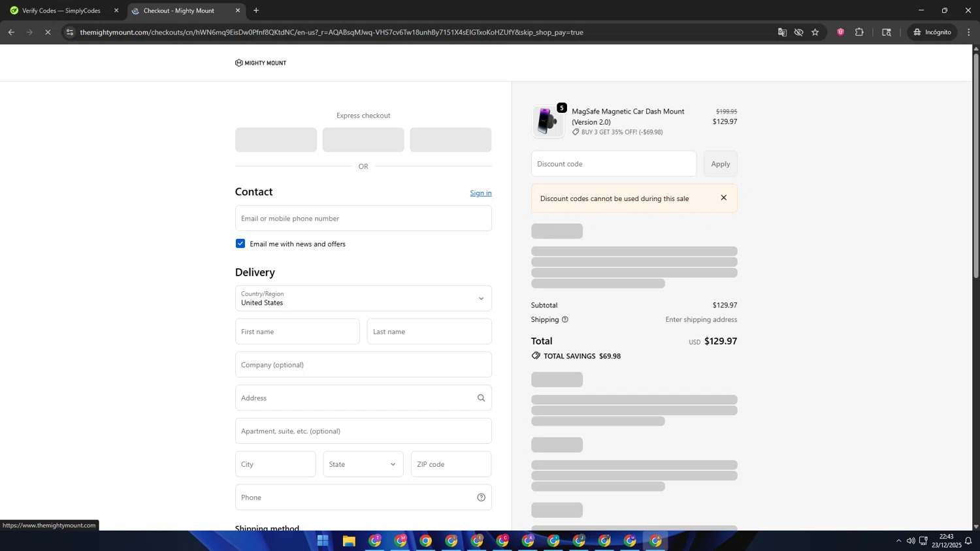Expand the Country/Region dropdown
The image size is (980, 551).
[363, 298]
